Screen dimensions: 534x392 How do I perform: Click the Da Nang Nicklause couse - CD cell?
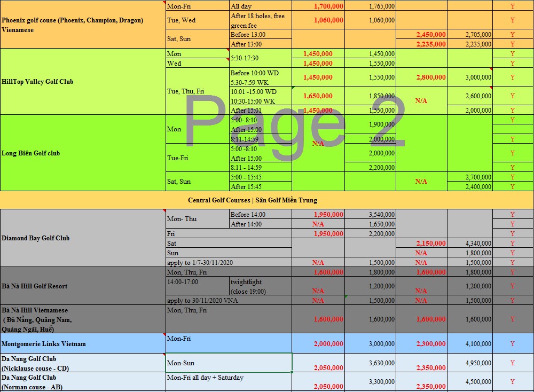83,363
